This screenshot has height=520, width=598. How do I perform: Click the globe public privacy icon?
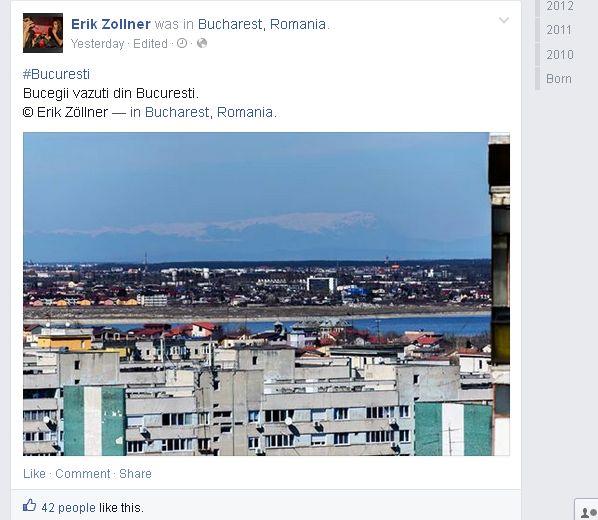pyautogui.click(x=202, y=43)
